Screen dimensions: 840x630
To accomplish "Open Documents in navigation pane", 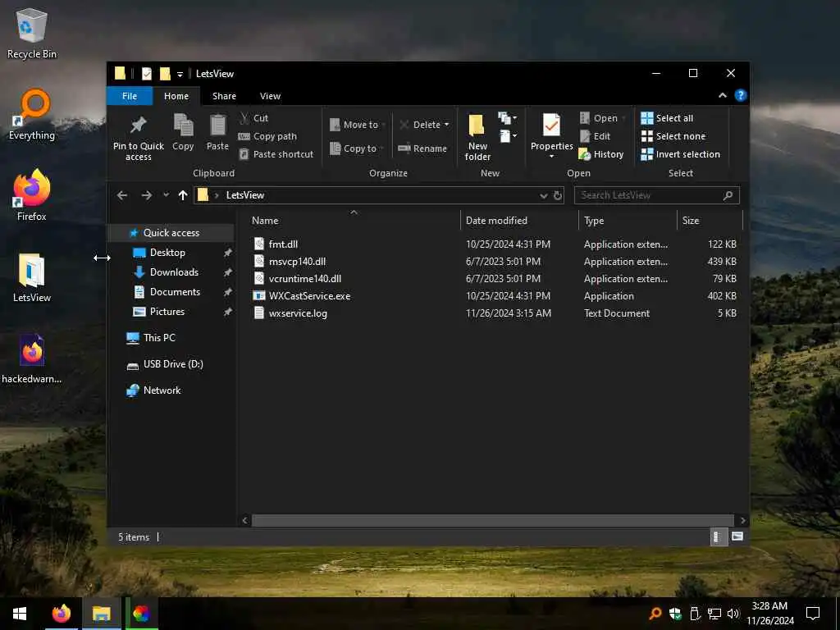I will click(171, 292).
